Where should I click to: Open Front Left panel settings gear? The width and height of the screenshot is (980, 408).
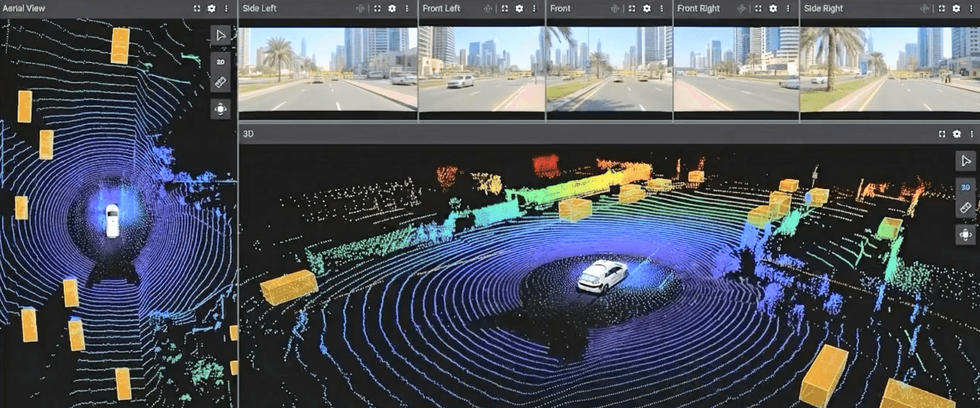coord(519,9)
